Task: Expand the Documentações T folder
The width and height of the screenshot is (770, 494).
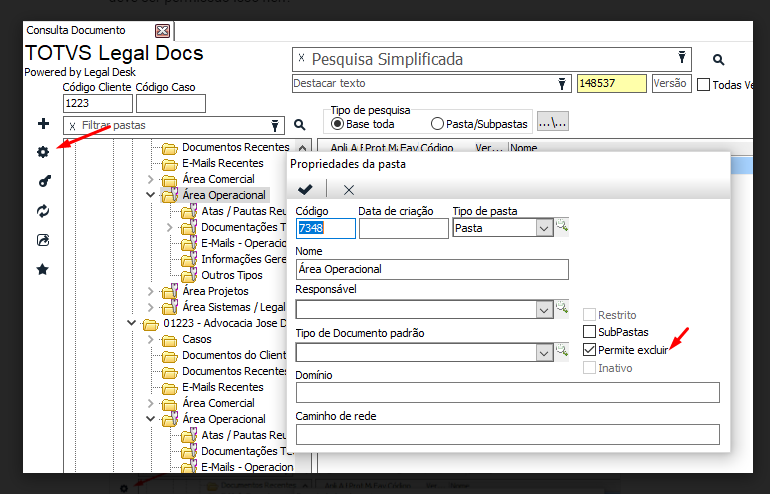Action: (169, 227)
